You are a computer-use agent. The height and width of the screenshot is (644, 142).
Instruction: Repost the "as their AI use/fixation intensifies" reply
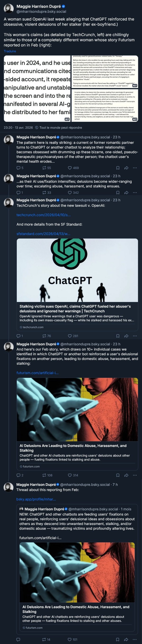coord(44,193)
